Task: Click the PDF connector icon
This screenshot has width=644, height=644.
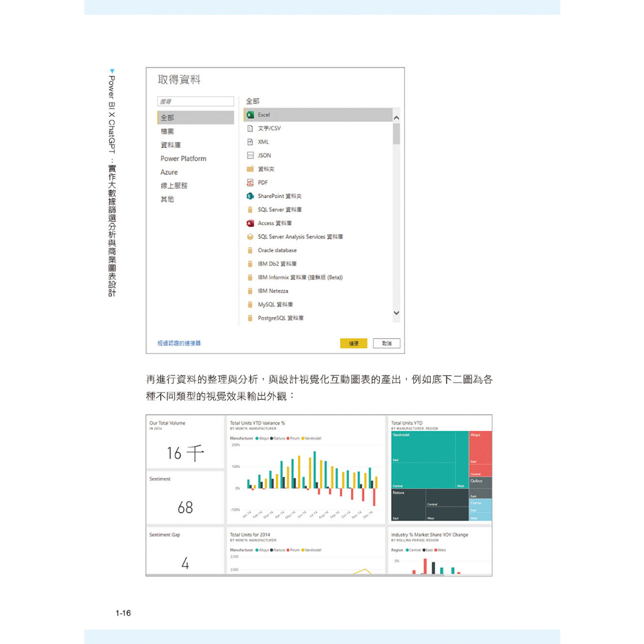Action: 250,183
